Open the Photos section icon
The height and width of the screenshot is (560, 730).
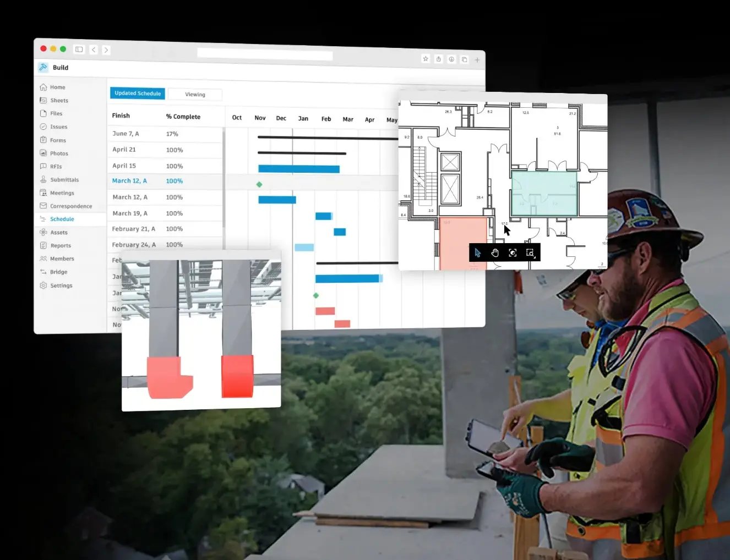coord(43,153)
